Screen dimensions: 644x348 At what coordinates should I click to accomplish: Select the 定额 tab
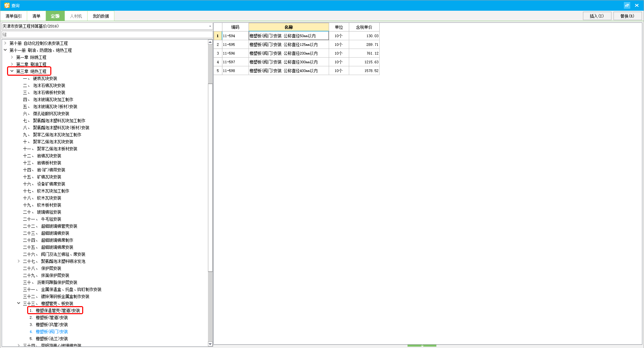55,16
